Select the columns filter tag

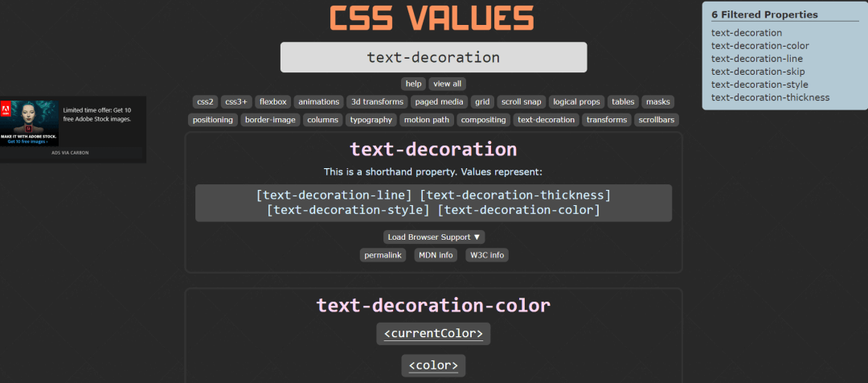pyautogui.click(x=323, y=120)
